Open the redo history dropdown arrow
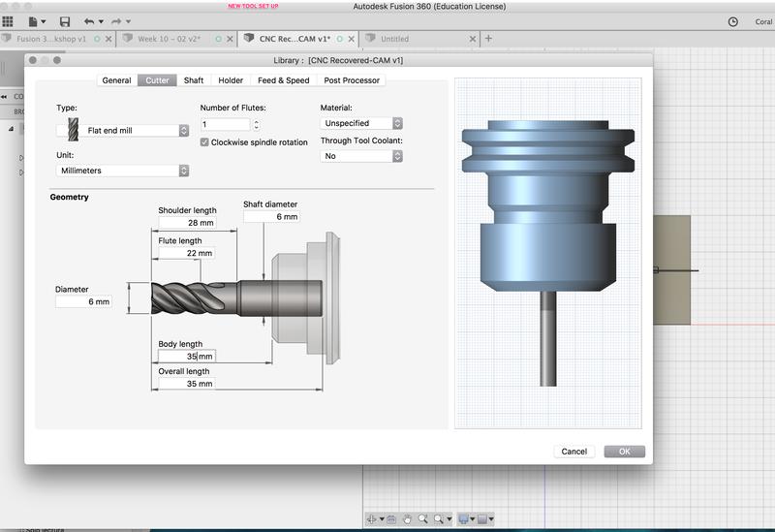The image size is (775, 532). [x=129, y=21]
